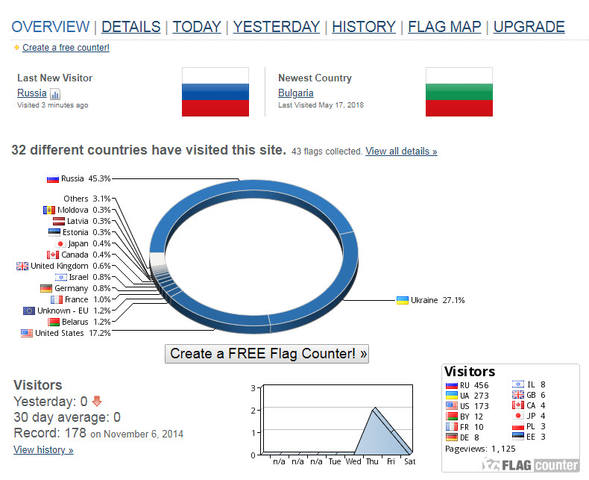Follow the 'View all details' link
This screenshot has height=480, width=589.
click(401, 151)
